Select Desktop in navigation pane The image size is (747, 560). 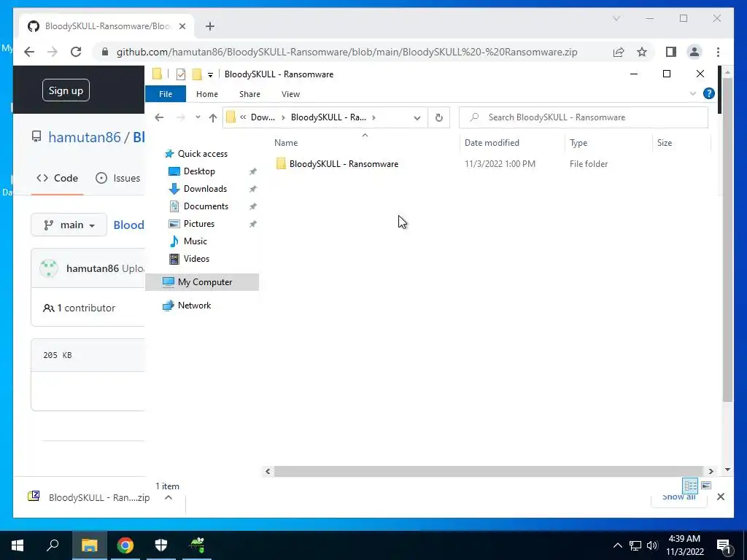pos(192,171)
